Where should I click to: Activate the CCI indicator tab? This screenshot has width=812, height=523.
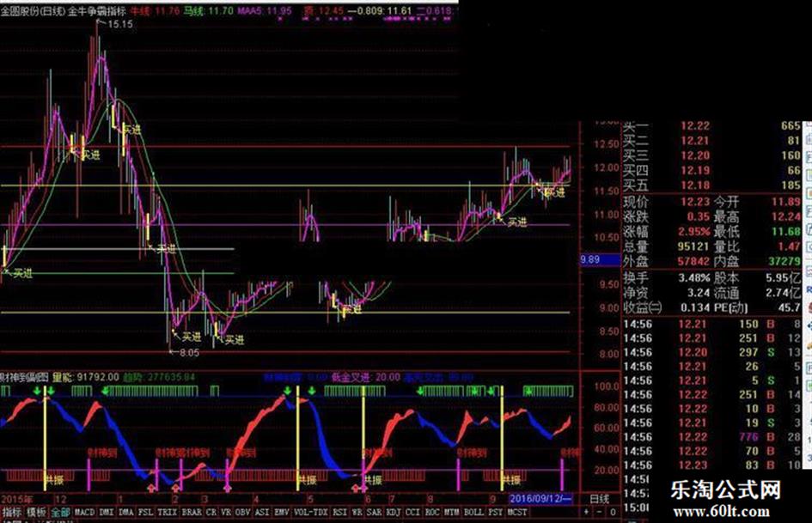pos(412,512)
